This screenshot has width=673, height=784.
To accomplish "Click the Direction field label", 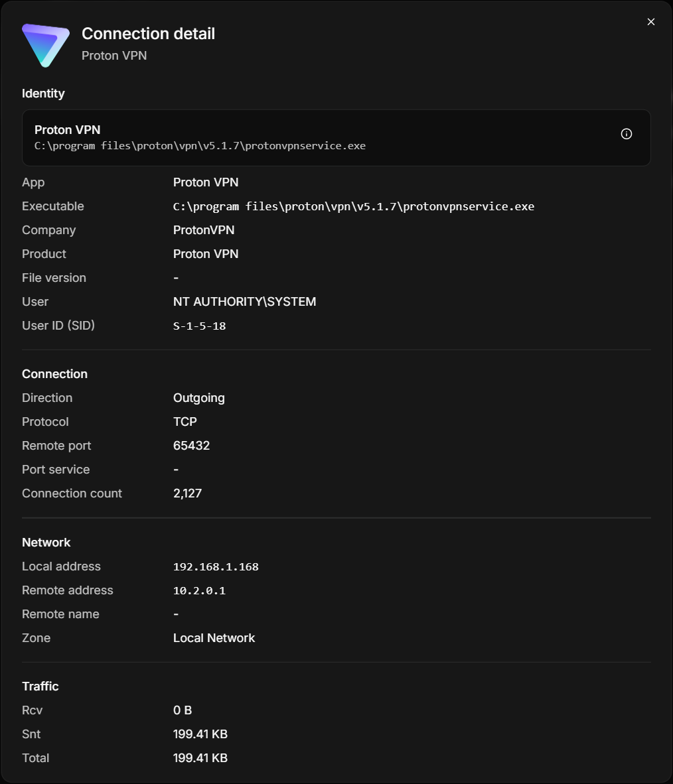I will [47, 398].
